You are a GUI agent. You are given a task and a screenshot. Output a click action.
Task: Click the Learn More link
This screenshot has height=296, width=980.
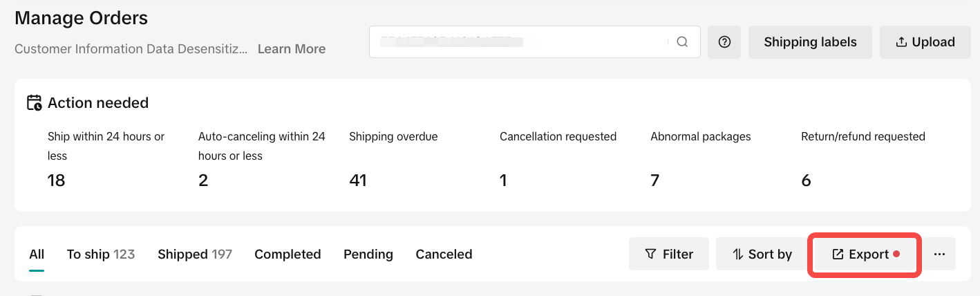click(x=292, y=49)
